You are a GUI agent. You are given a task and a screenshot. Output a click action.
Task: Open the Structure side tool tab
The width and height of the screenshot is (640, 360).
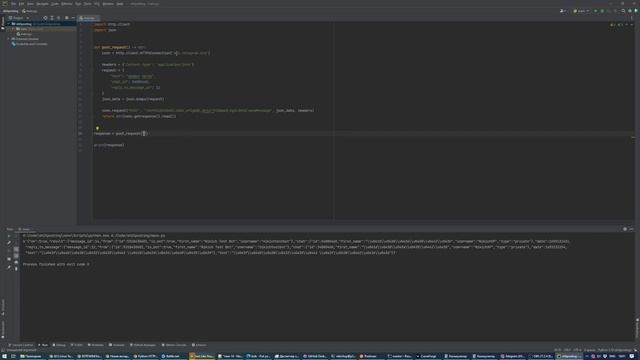click(3, 307)
